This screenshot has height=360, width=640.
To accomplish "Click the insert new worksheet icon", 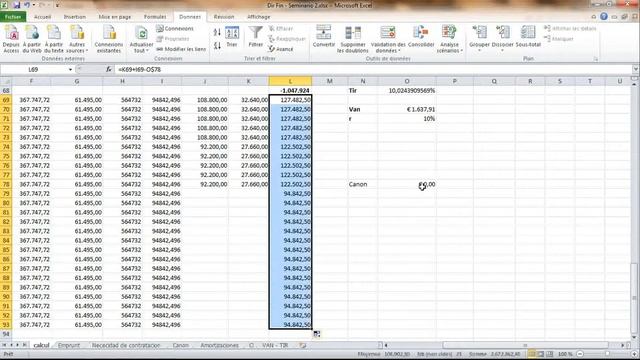I will tap(302, 345).
